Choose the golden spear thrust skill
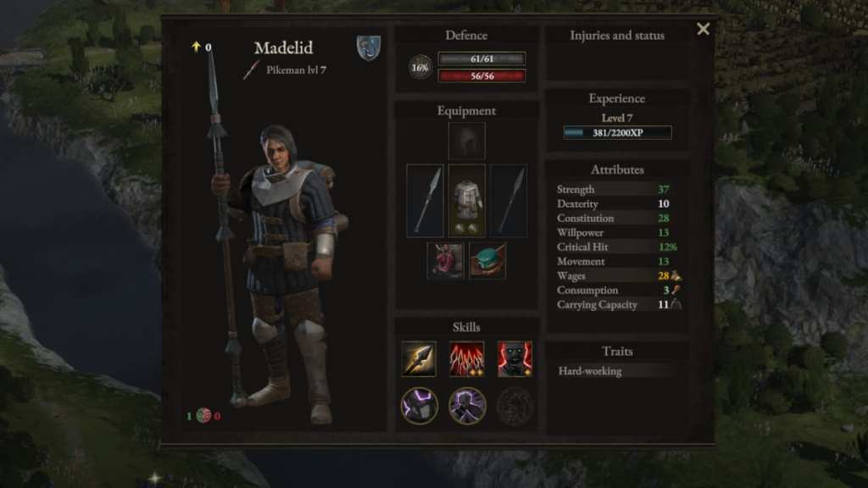Viewport: 868px width, 488px height. tap(419, 359)
